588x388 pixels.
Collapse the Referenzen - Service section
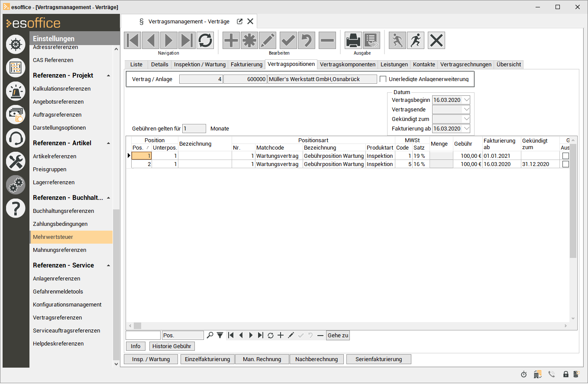pyautogui.click(x=108, y=265)
